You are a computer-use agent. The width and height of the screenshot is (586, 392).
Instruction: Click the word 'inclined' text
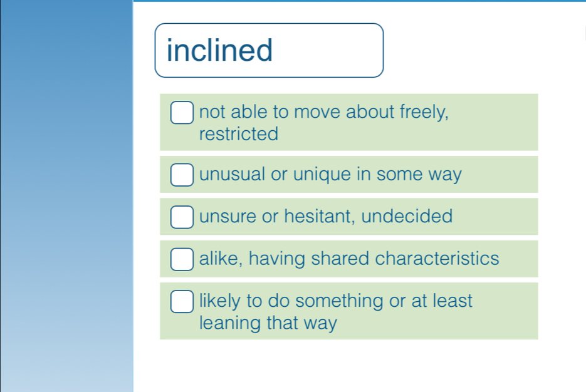coord(220,50)
